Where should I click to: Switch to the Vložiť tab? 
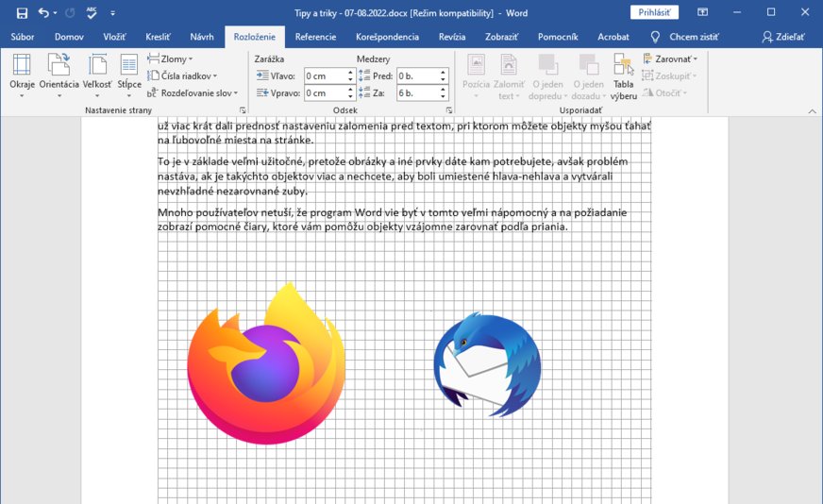point(114,37)
